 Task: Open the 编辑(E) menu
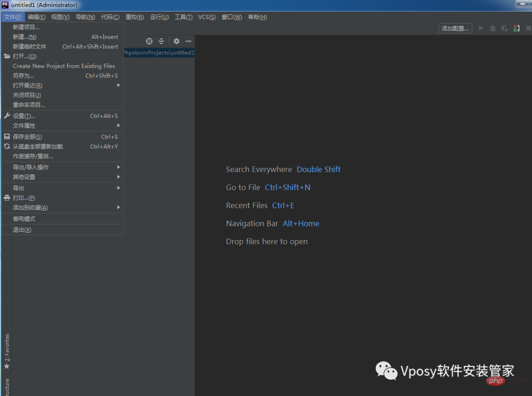tap(36, 17)
